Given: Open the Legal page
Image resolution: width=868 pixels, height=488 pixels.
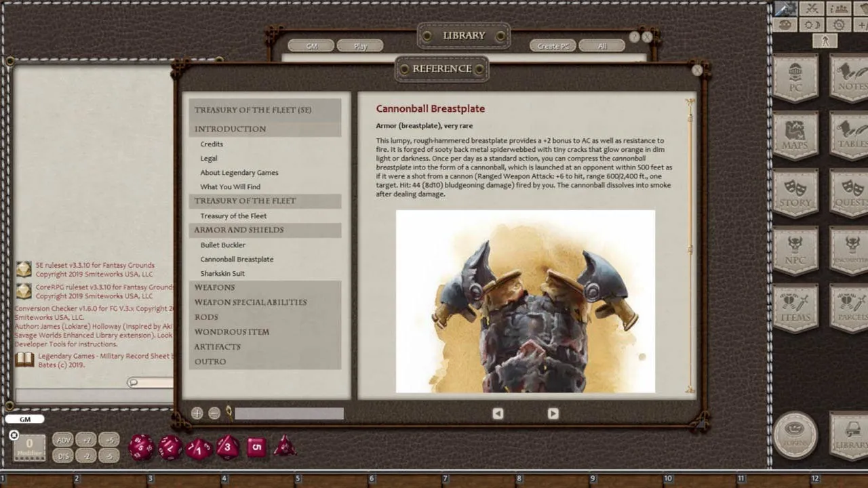Looking at the screenshot, I should (209, 159).
